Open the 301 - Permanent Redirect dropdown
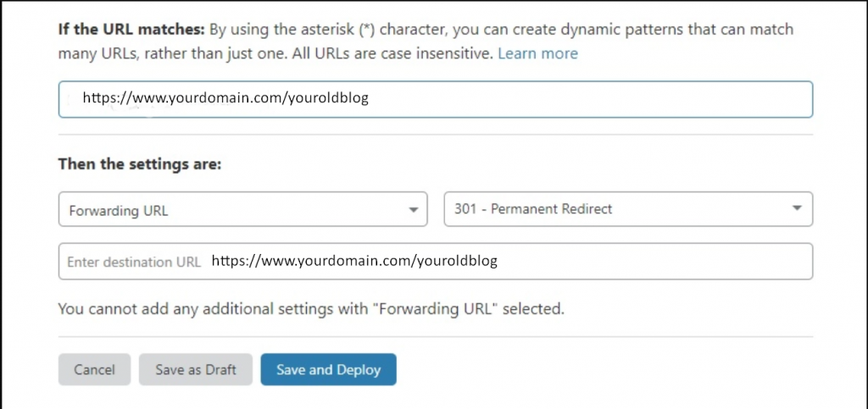This screenshot has height=409, width=868. (628, 209)
